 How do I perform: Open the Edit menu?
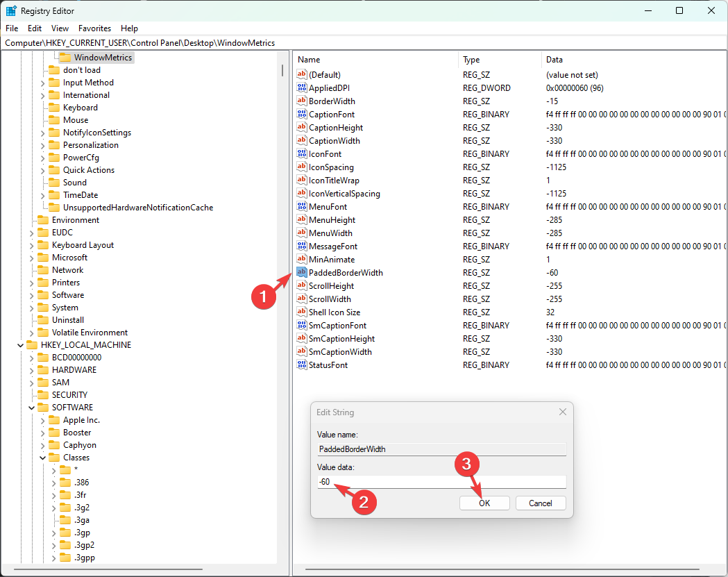[34, 28]
